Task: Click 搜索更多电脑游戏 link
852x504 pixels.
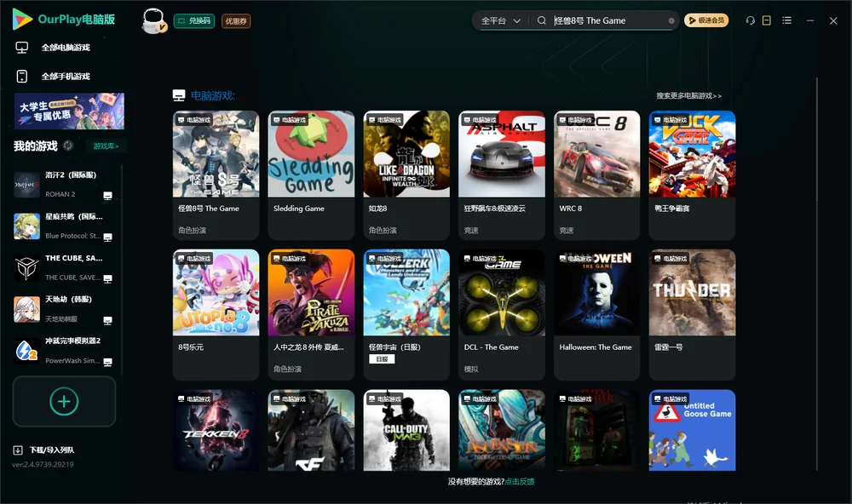Action: coord(688,96)
